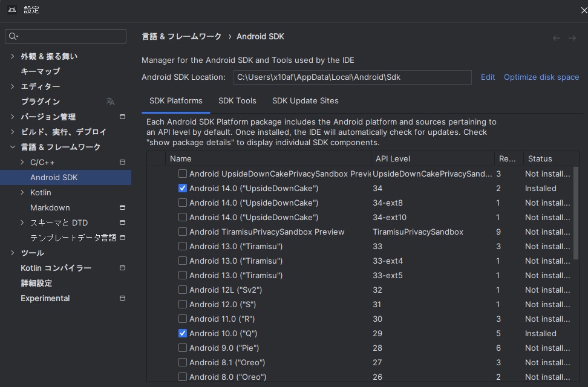Open the SDK Update Sites tab
588x387 pixels.
pos(305,101)
